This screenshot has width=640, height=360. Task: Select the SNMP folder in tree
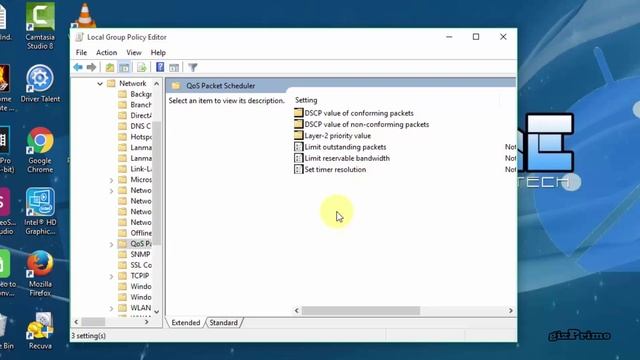[135, 254]
